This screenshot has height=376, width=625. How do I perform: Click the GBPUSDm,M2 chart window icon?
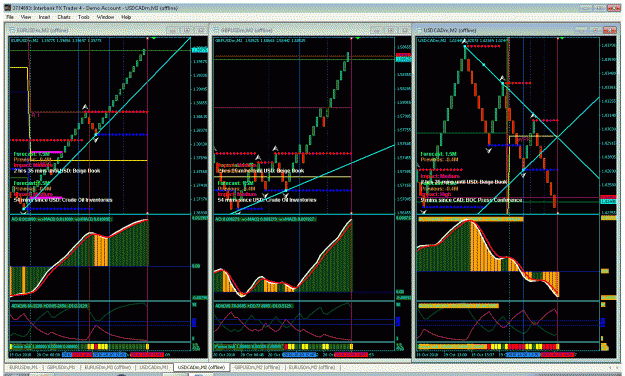(x=216, y=30)
